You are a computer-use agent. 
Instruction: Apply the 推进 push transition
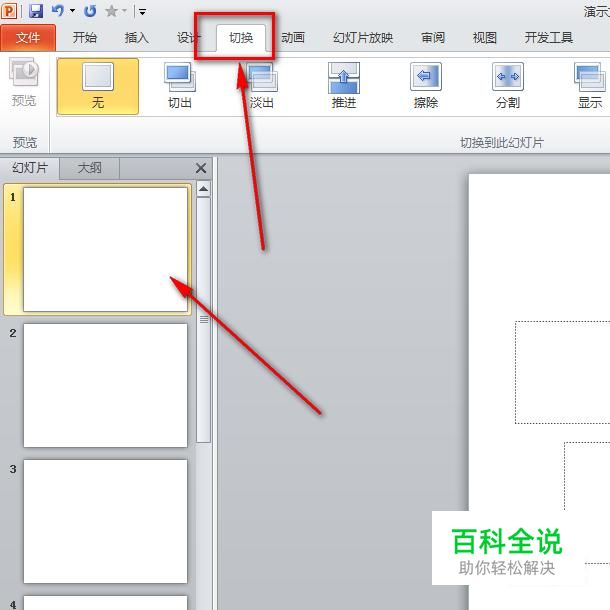coord(344,86)
